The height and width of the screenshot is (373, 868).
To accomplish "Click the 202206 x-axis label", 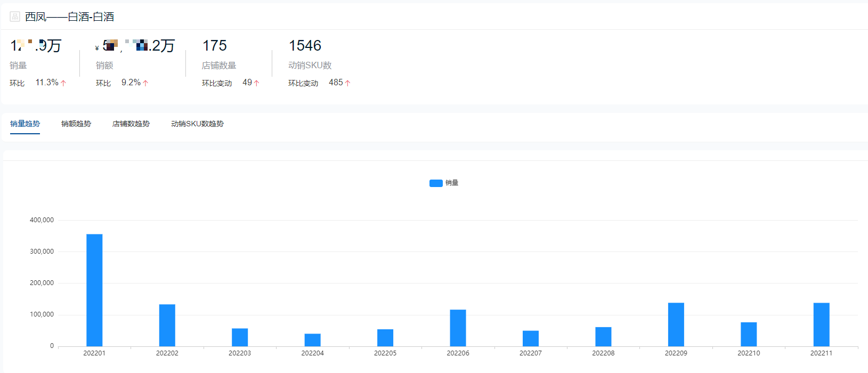I will click(458, 353).
